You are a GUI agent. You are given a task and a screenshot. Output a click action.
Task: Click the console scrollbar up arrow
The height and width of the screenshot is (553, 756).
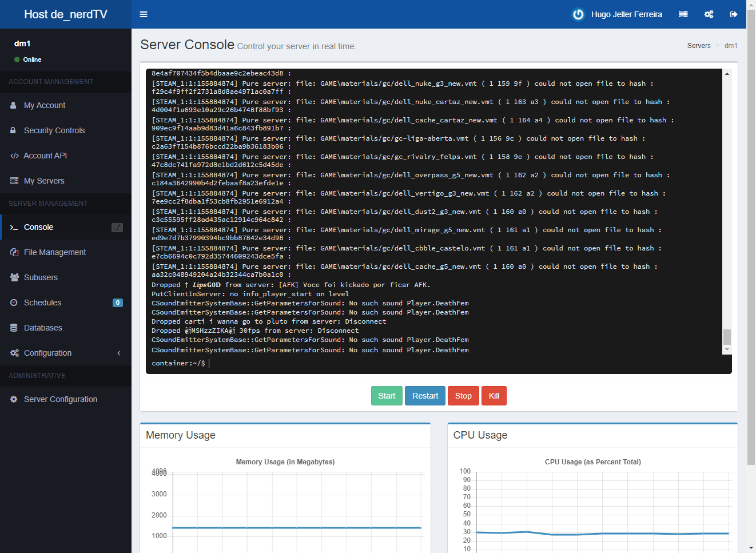point(727,74)
